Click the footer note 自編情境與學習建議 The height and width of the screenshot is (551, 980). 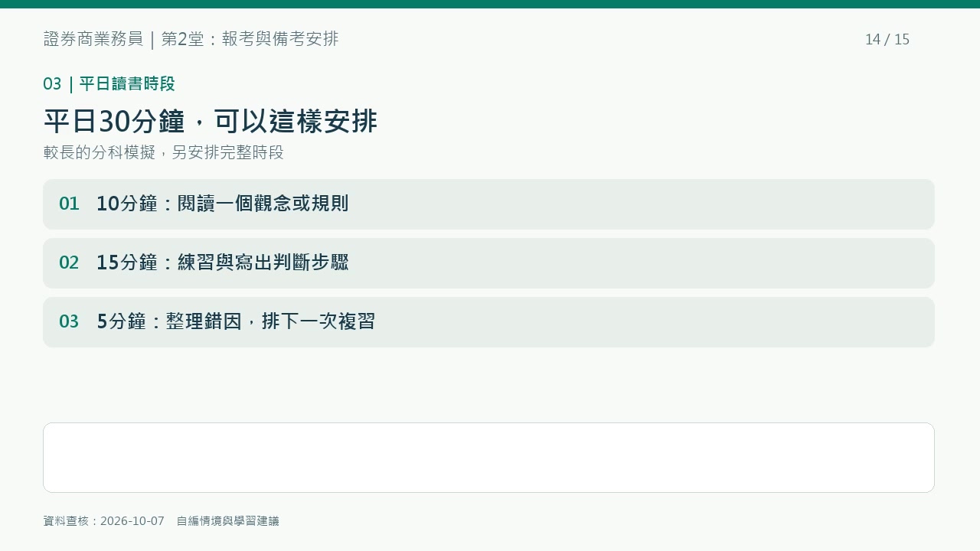(228, 521)
